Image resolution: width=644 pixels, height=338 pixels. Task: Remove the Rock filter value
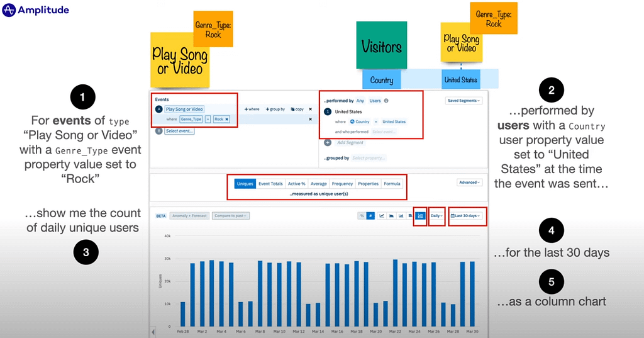[226, 119]
